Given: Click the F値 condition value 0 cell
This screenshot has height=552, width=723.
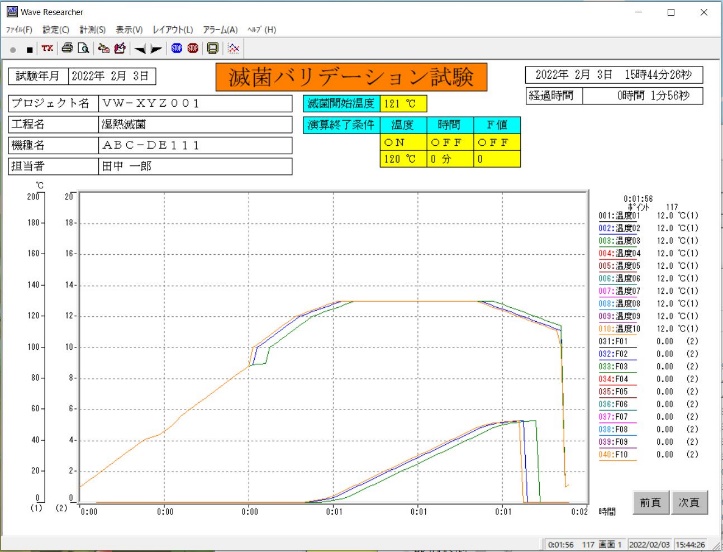Looking at the screenshot, I should [x=497, y=159].
